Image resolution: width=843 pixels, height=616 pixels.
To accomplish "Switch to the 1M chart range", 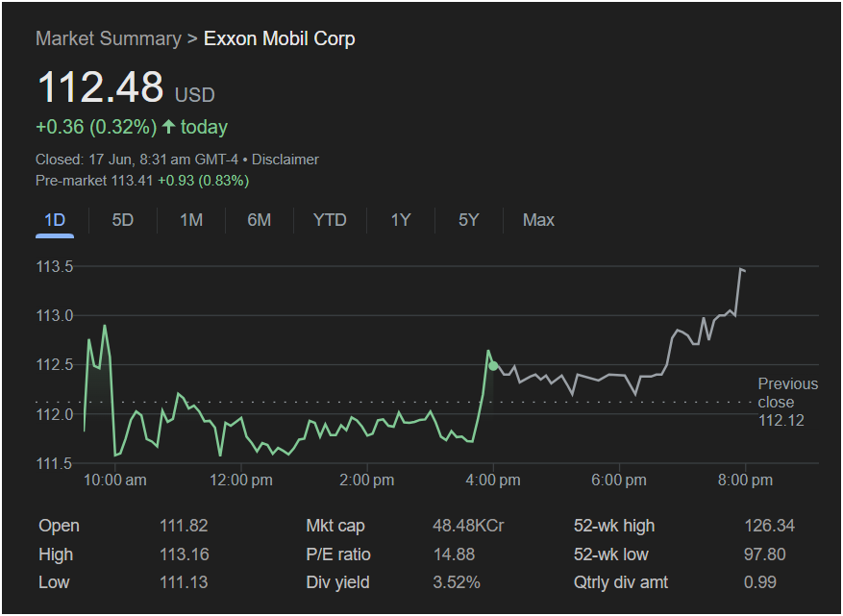I will 191,220.
